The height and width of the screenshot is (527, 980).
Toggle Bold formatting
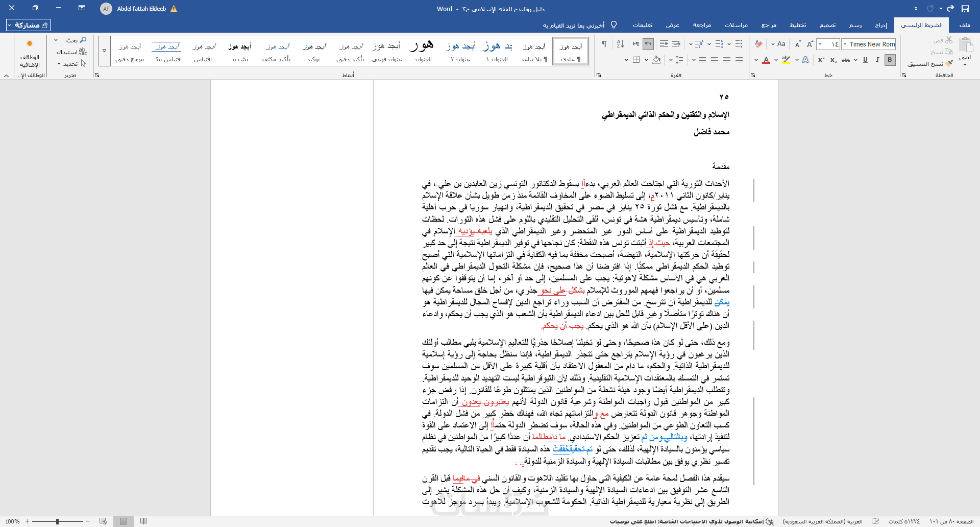pos(890,60)
